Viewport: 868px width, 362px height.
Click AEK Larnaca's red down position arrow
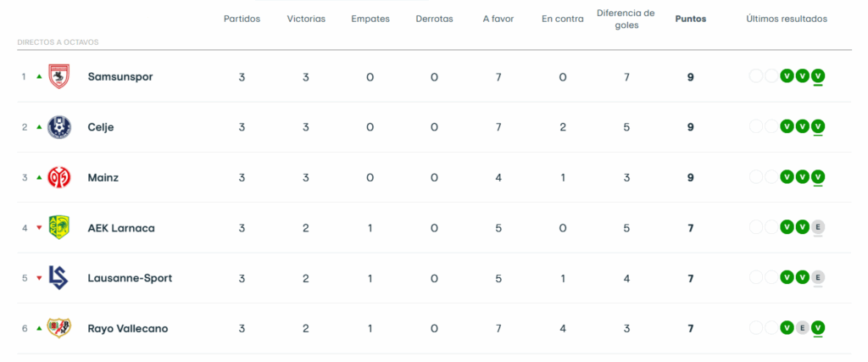click(x=39, y=228)
